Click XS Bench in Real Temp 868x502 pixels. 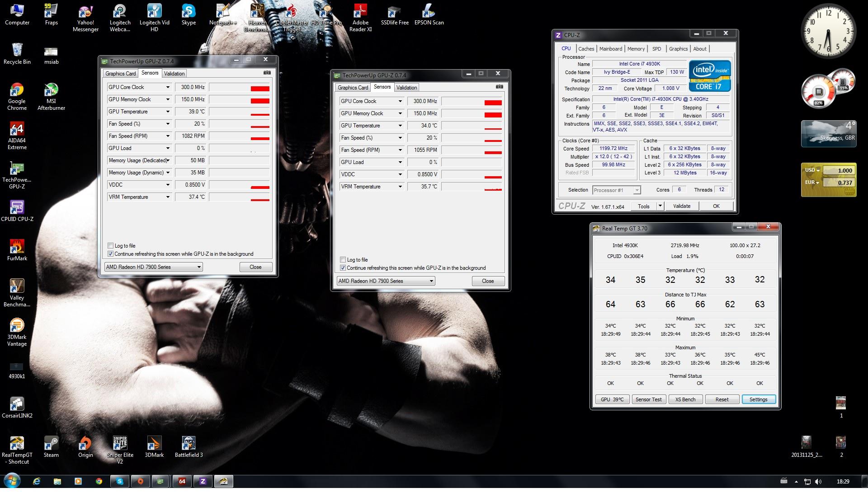click(685, 399)
